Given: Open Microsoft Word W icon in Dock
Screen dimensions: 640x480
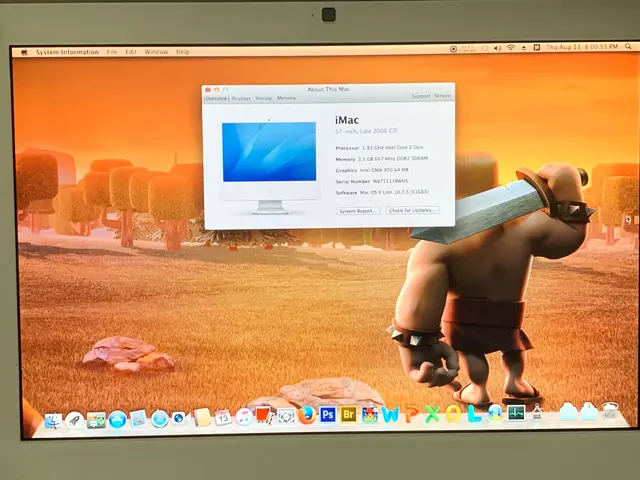Looking at the screenshot, I should 391,415.
